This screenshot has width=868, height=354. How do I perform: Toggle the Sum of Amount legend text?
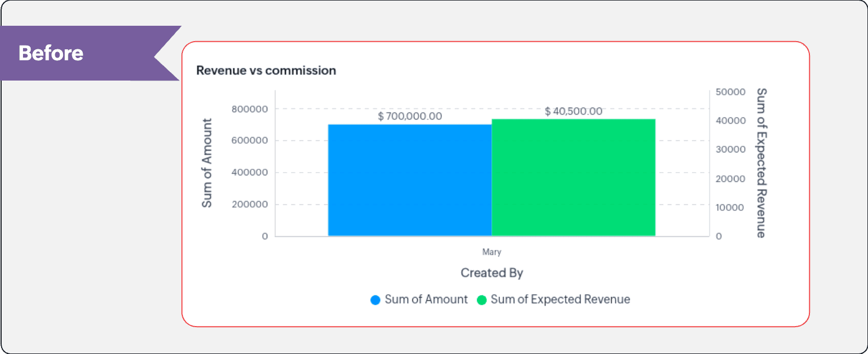426,299
